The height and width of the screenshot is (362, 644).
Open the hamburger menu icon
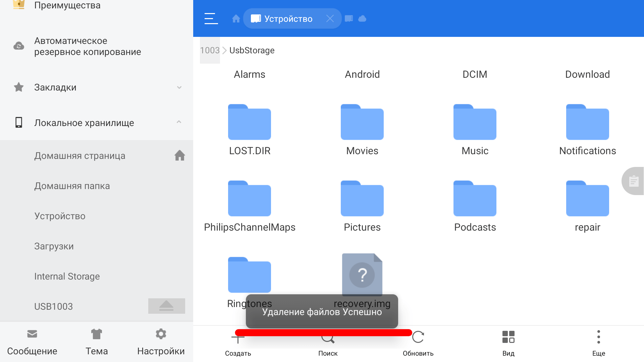pos(211,18)
